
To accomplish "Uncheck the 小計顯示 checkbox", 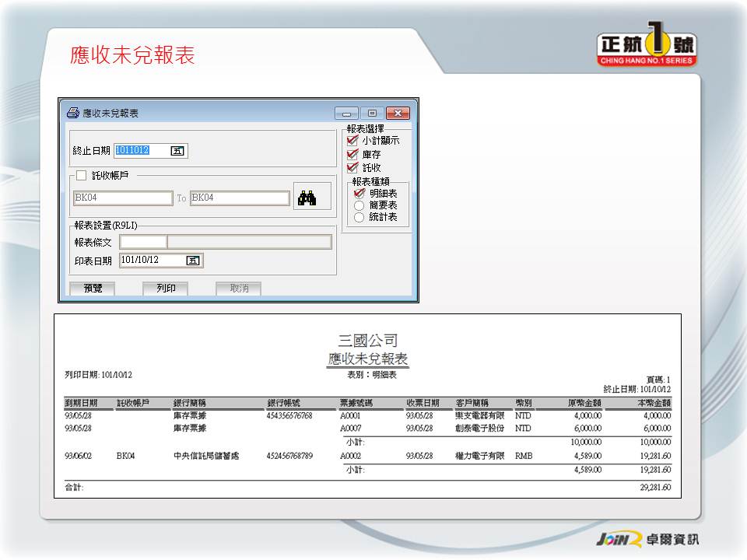I will coord(353,141).
